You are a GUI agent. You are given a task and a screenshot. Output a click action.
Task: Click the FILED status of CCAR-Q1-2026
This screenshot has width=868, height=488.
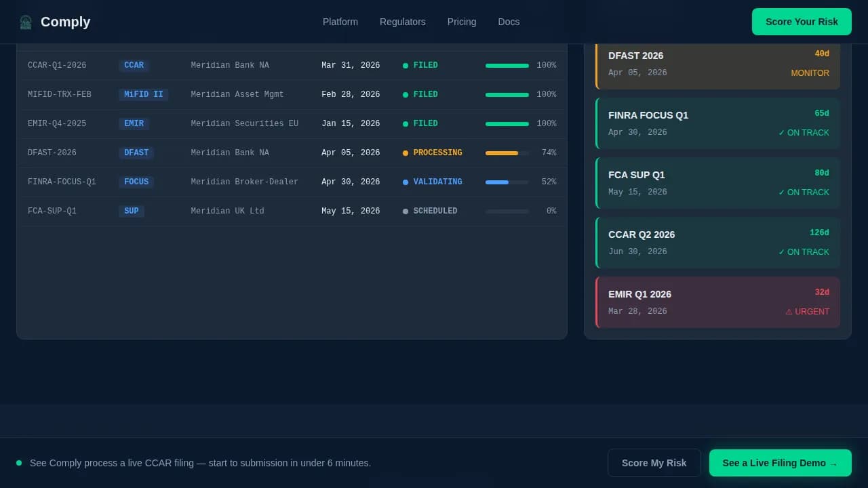420,65
